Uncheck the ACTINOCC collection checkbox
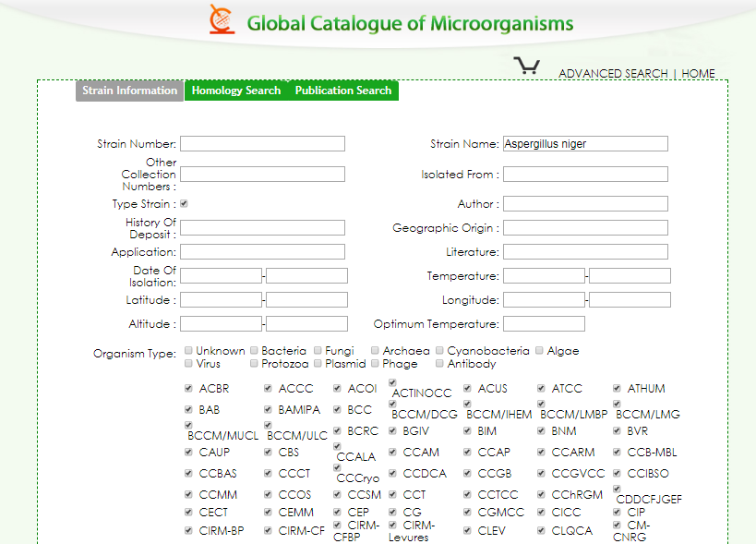Image resolution: width=756 pixels, height=544 pixels. tap(392, 382)
